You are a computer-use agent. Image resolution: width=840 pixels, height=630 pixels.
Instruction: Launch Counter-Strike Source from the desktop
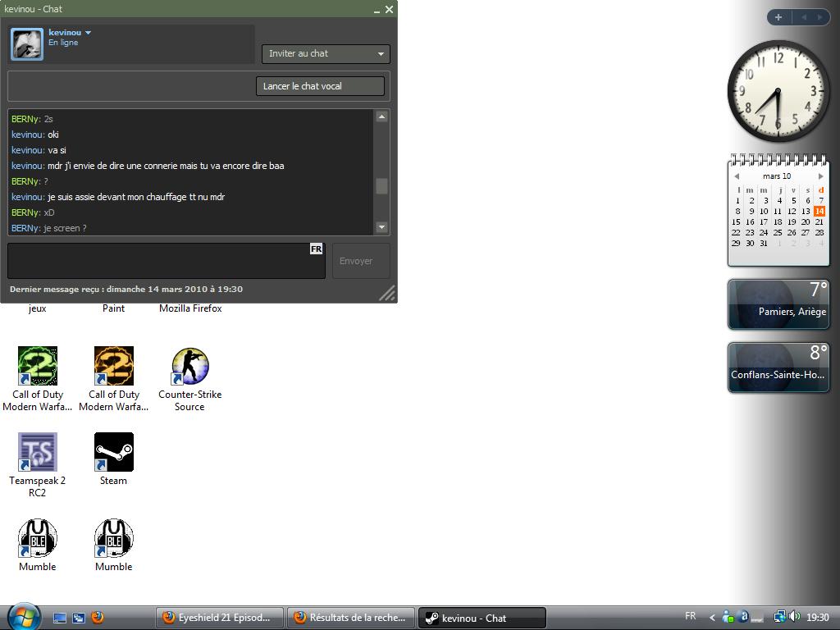tap(189, 367)
